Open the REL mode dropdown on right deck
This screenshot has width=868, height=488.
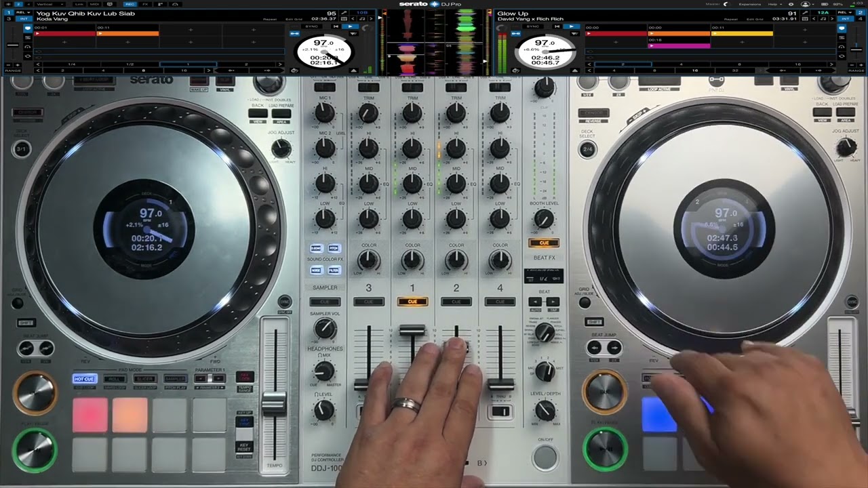pos(845,12)
